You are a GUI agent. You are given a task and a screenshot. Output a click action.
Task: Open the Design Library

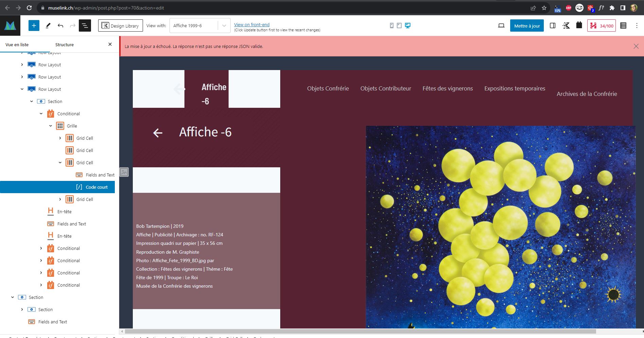tap(121, 26)
